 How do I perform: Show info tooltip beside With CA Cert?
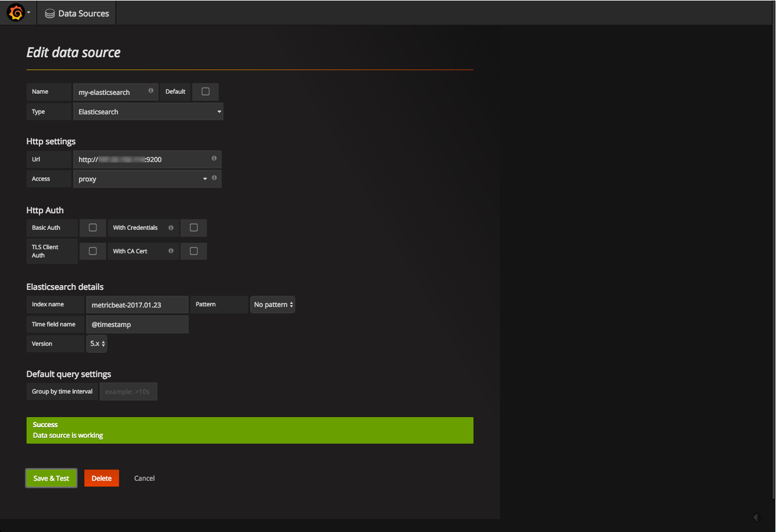[x=171, y=251]
